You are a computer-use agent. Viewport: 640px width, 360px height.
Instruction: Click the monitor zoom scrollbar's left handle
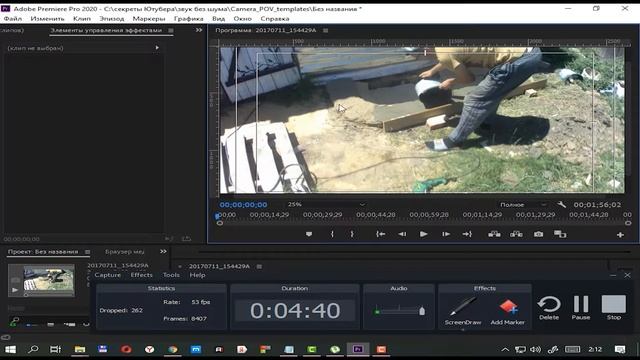(220, 223)
